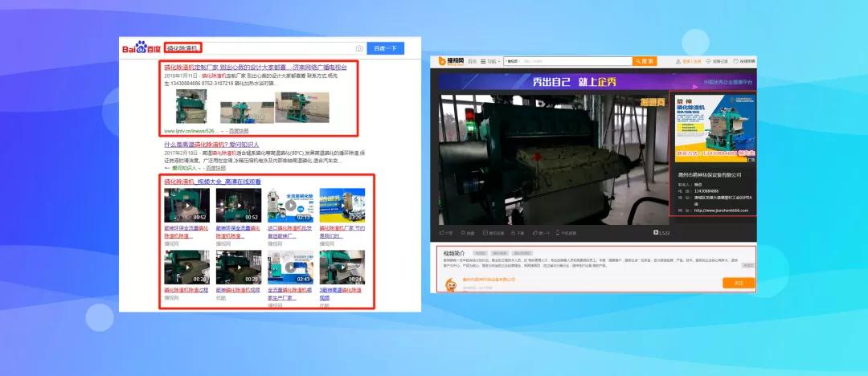Viewport: 868px width, 376px height.
Task: Click the www.ljntv.cn green URL link
Action: coord(191,131)
